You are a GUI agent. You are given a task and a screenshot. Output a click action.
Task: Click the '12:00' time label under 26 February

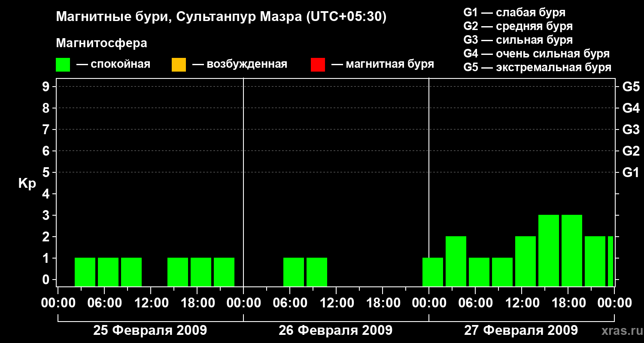(336, 303)
